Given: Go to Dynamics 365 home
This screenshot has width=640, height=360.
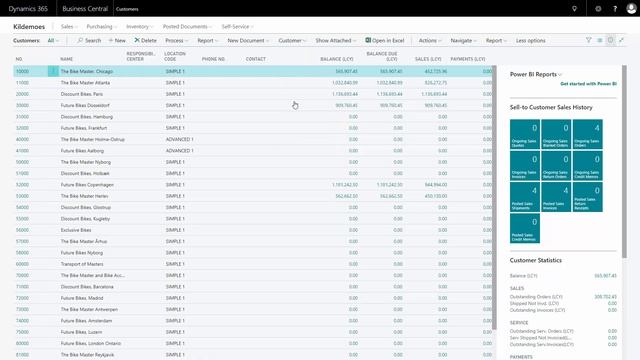Looking at the screenshot, I should pos(28,9).
